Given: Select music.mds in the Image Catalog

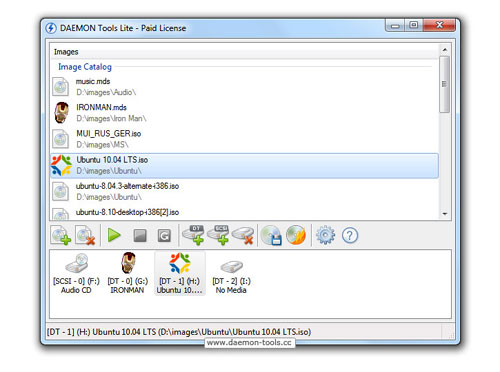Looking at the screenshot, I should (245, 87).
